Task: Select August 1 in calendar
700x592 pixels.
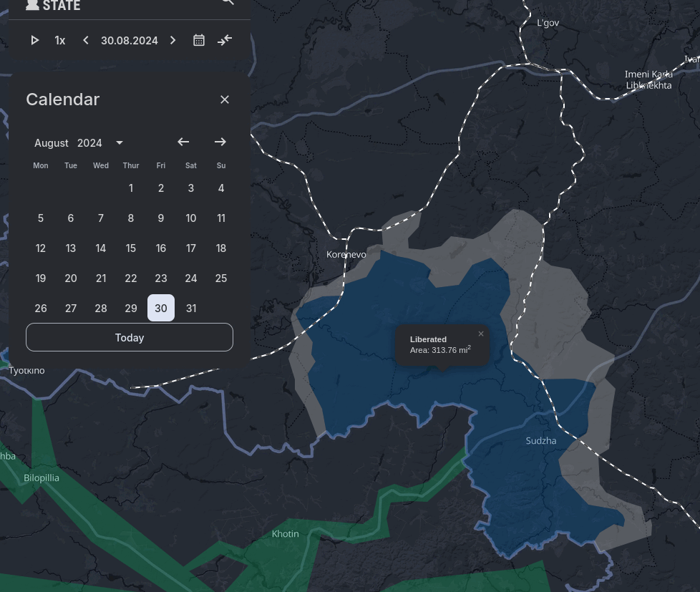Action: [131, 188]
